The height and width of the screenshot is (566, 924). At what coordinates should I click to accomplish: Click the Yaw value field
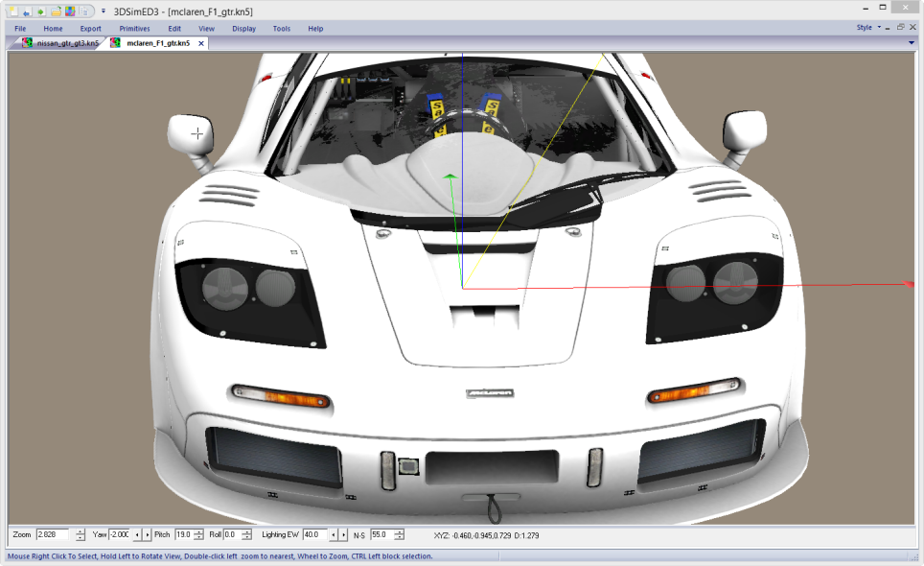tap(120, 534)
